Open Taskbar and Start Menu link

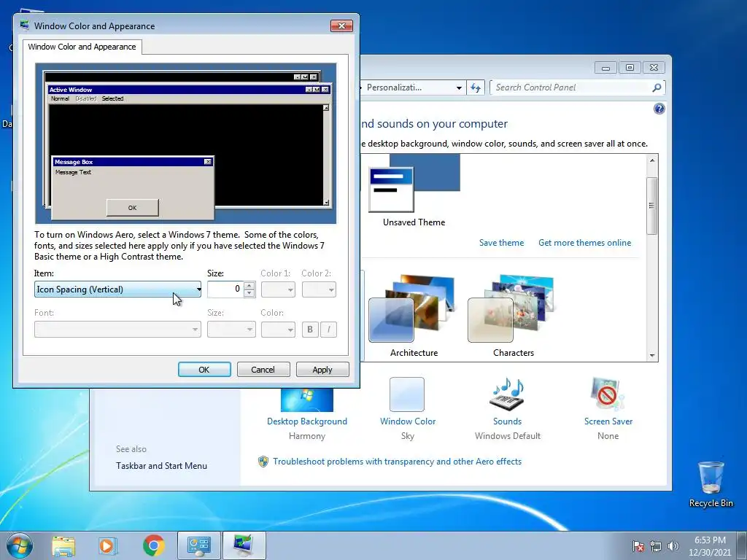pos(161,466)
